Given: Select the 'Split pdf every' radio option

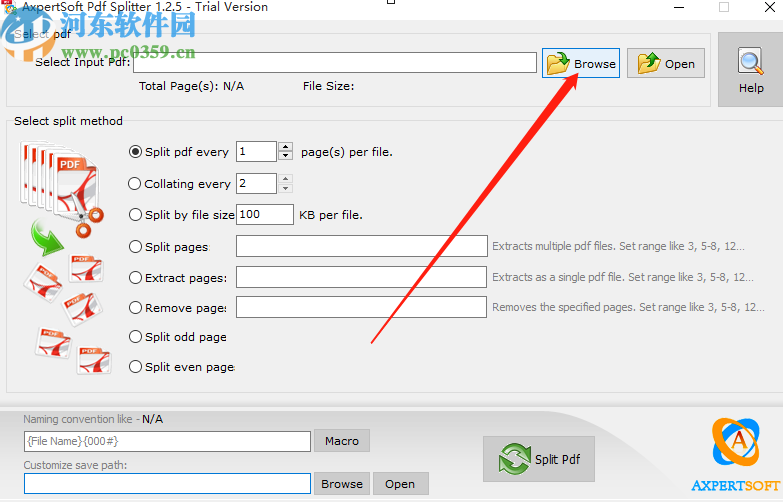Looking at the screenshot, I should click(x=135, y=152).
